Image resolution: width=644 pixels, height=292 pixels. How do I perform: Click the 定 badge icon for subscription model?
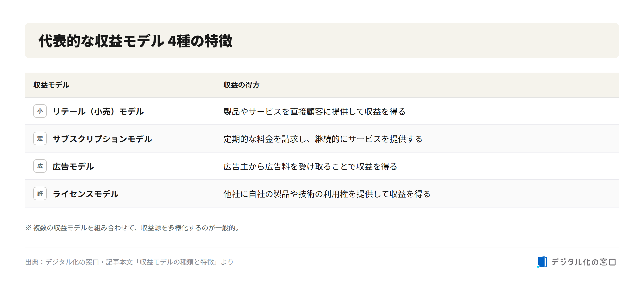(x=40, y=138)
